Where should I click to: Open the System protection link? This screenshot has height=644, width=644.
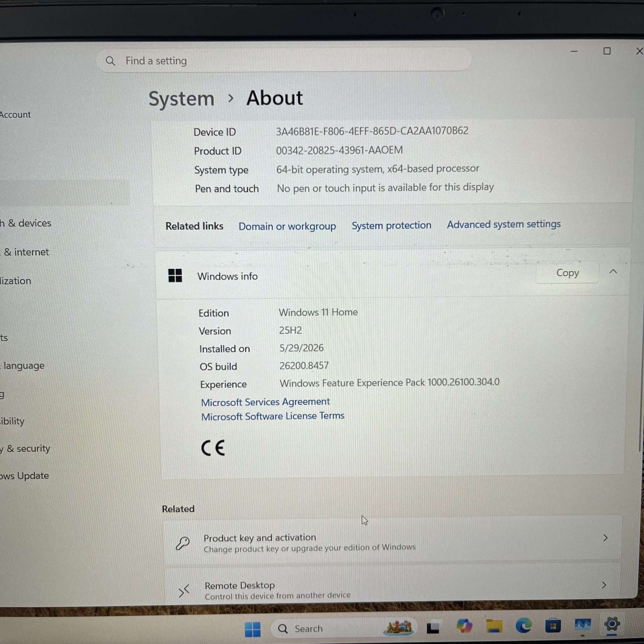[391, 225]
